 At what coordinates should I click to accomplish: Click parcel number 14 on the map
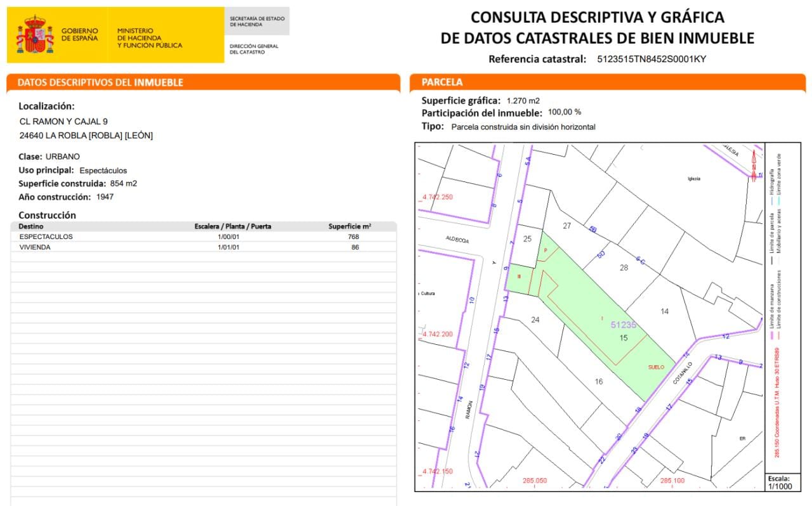(665, 311)
